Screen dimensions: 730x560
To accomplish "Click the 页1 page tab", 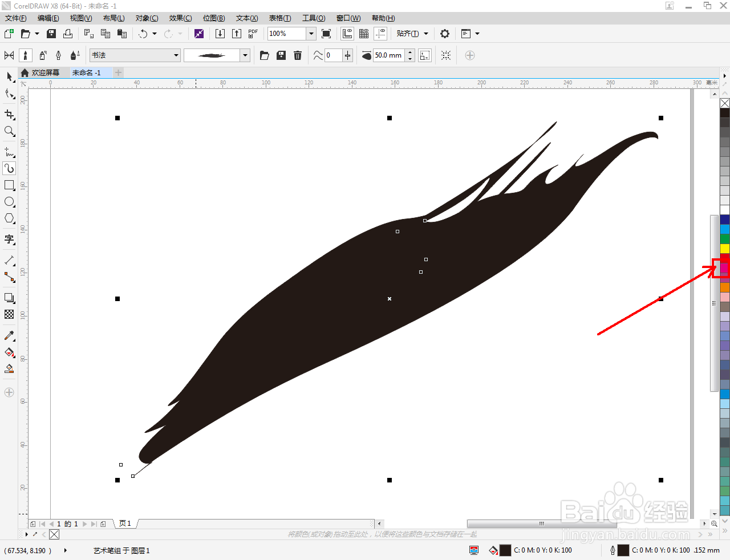I will 125,524.
